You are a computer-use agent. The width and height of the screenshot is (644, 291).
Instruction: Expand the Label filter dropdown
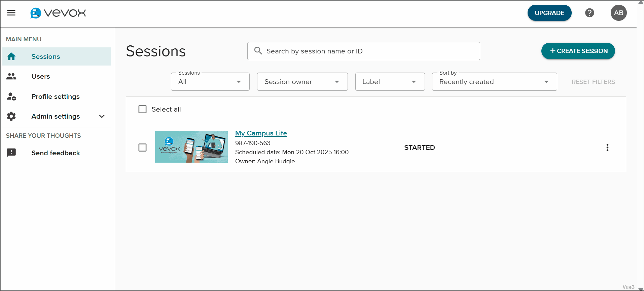[390, 82]
